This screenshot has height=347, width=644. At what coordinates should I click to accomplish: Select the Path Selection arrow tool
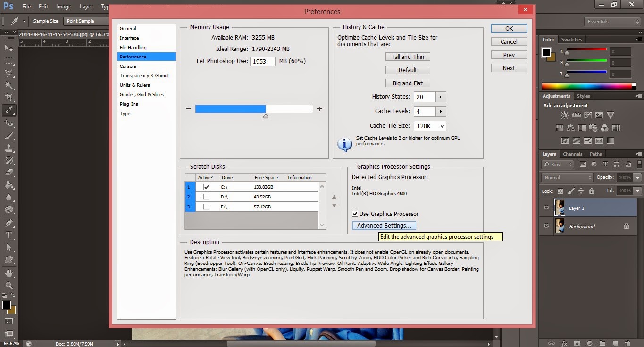point(8,247)
